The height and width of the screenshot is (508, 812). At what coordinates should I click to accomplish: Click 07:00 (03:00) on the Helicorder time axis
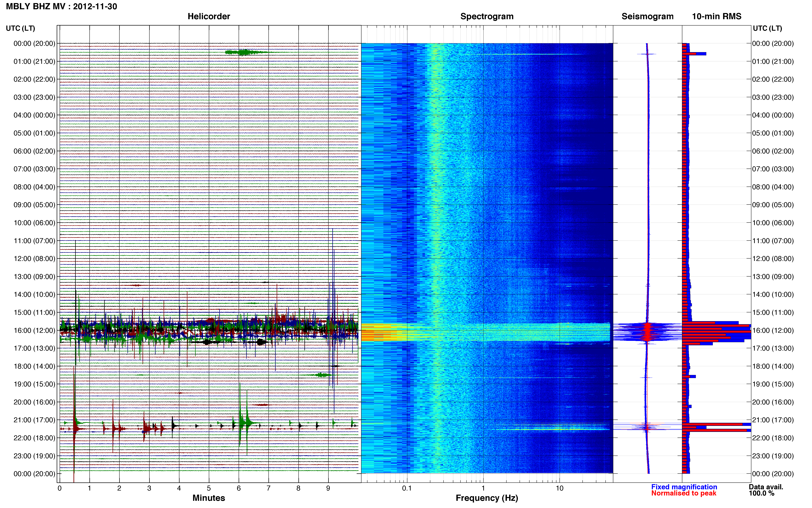(x=34, y=169)
